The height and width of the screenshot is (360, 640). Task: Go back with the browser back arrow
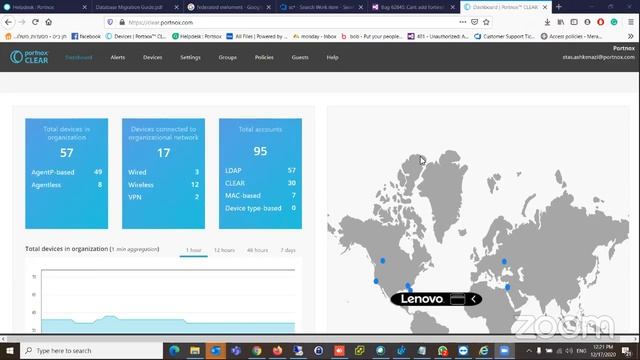[9, 22]
